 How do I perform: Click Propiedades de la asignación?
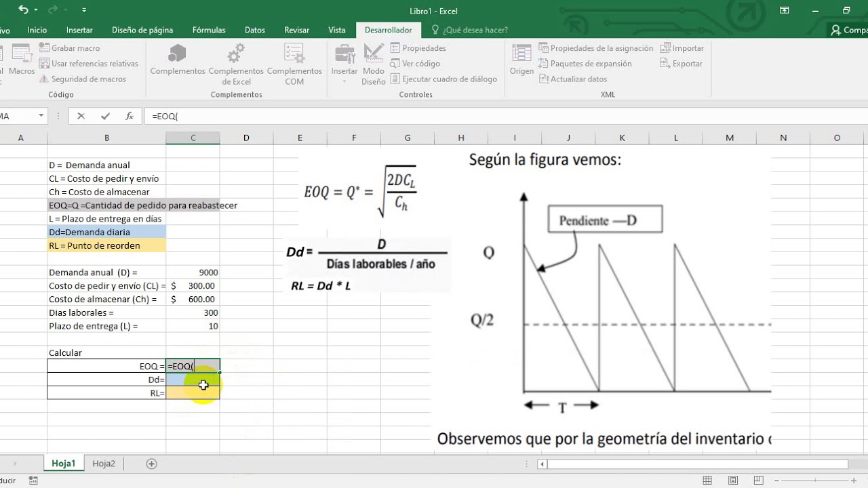coord(596,48)
